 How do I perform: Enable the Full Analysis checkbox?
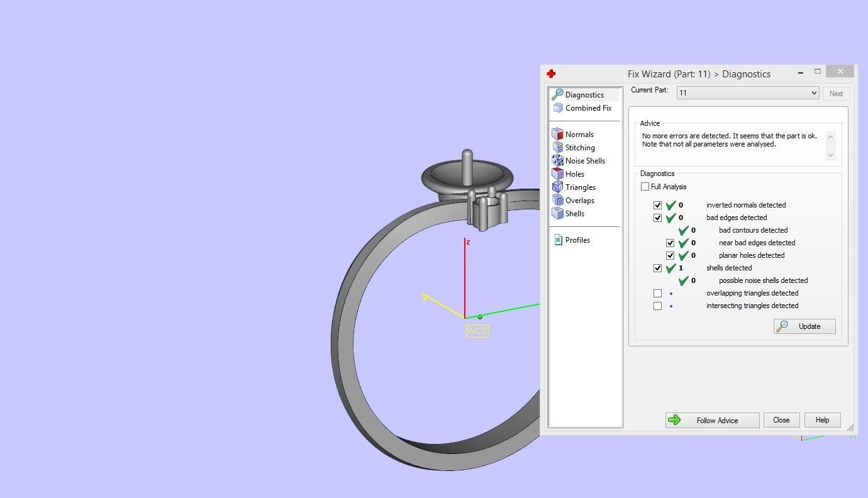[645, 186]
